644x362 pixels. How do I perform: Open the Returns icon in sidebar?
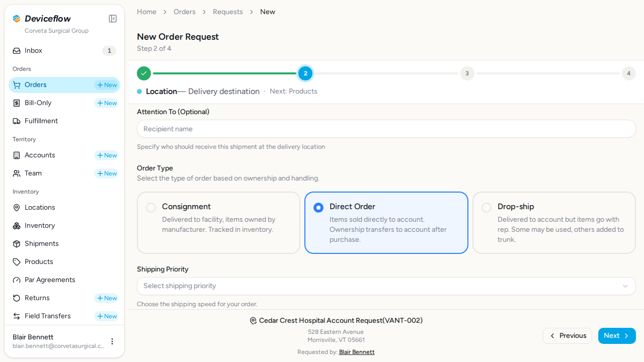click(x=17, y=298)
